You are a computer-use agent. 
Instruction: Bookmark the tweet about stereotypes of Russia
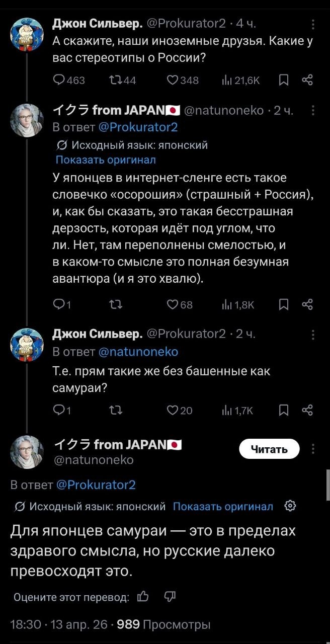click(x=284, y=80)
